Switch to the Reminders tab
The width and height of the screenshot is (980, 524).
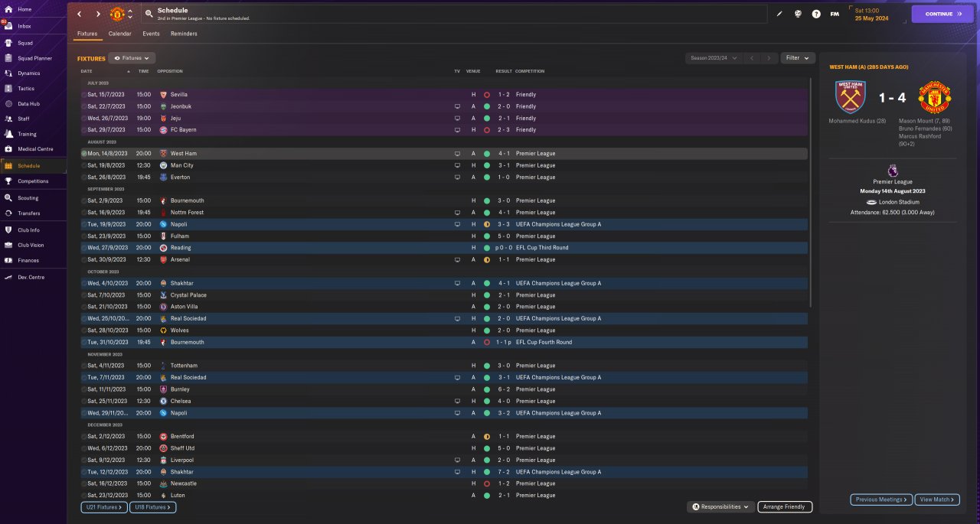[x=184, y=34]
